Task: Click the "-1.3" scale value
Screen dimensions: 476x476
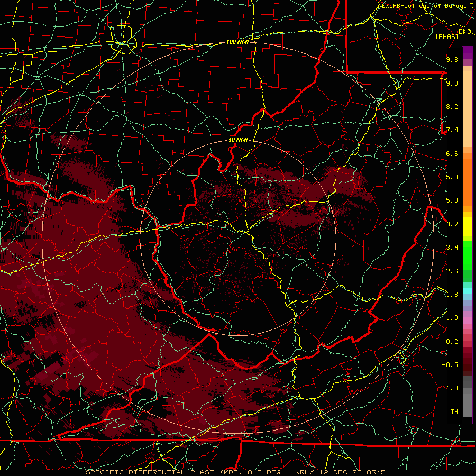Action: [450, 388]
